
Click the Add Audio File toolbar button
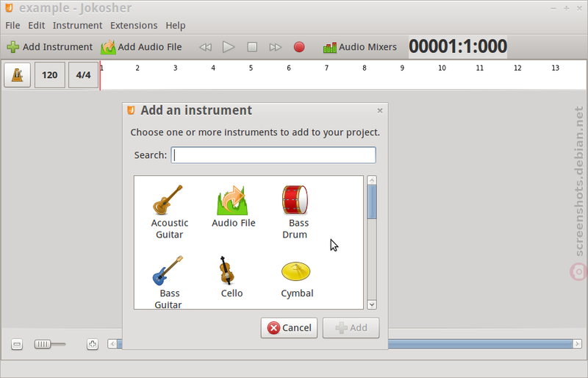tap(141, 47)
